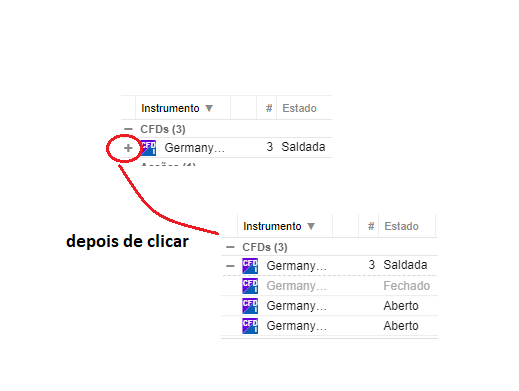Click Instrumento header label in lower table

click(272, 226)
